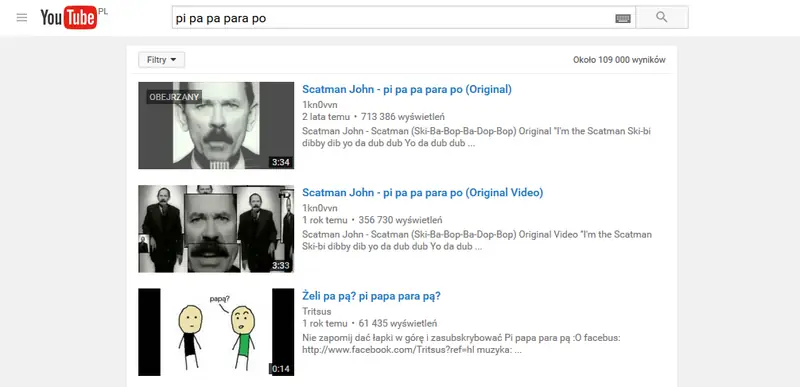Open the stick figure cartoon thumbnail
Image resolution: width=800 pixels, height=387 pixels.
click(x=216, y=332)
